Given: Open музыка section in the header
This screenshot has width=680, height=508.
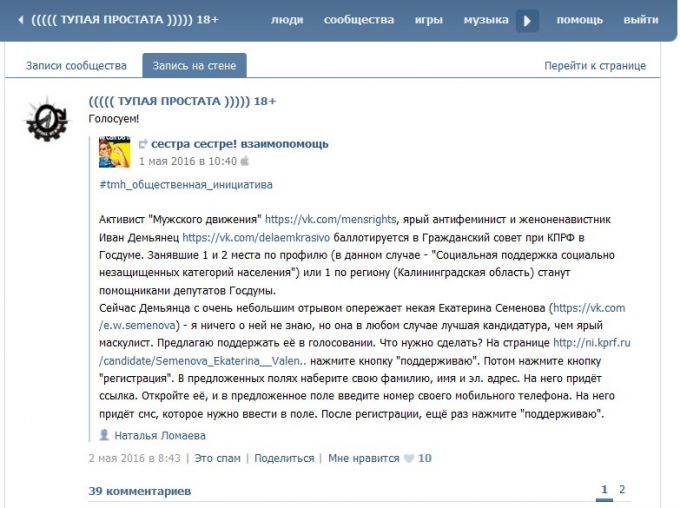Looking at the screenshot, I should (486, 20).
